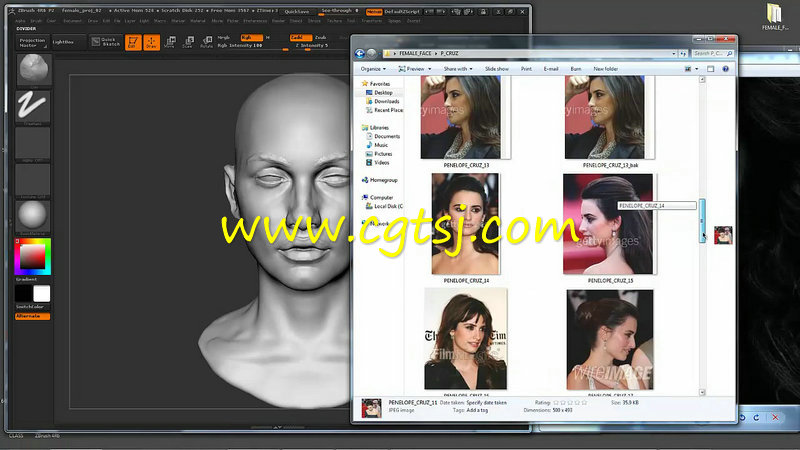Open the alpha slot in ZBrush
Screen dimensions: 800x450
33,143
